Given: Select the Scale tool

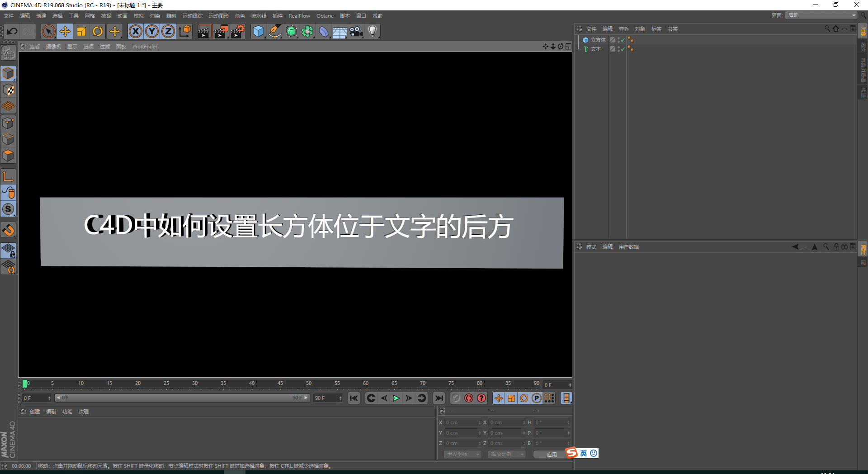Looking at the screenshot, I should 81,31.
